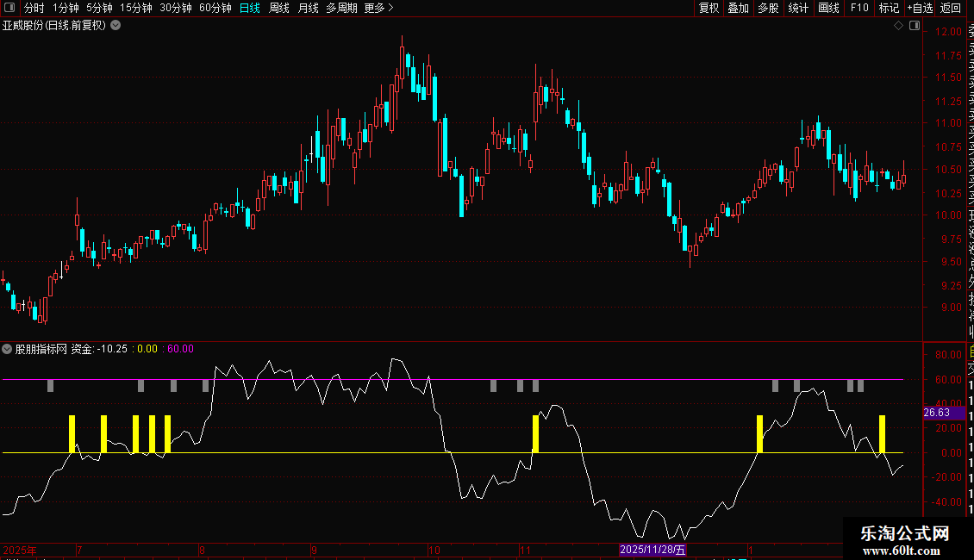
Task: Click the diamond icon above price axis
Action: click(x=898, y=26)
